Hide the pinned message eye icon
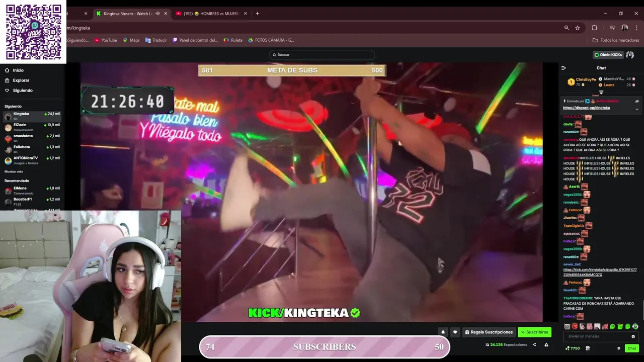This screenshot has width=644, height=362. coord(636,101)
